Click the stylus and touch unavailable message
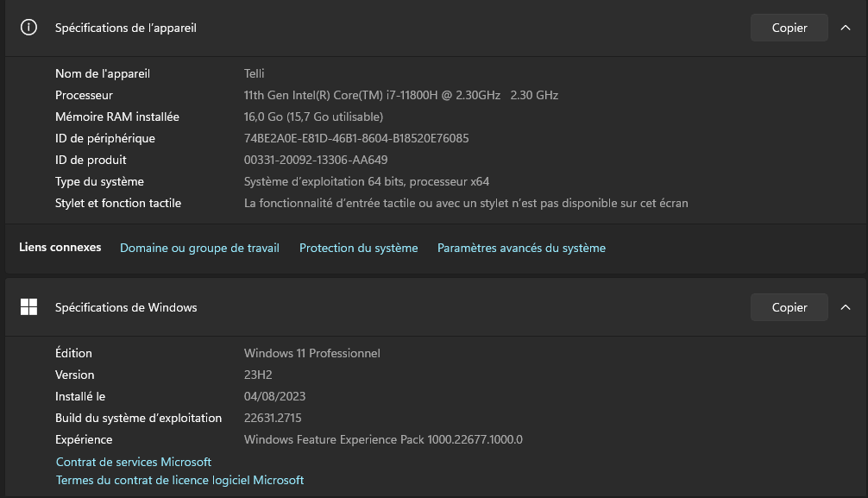 pos(466,204)
